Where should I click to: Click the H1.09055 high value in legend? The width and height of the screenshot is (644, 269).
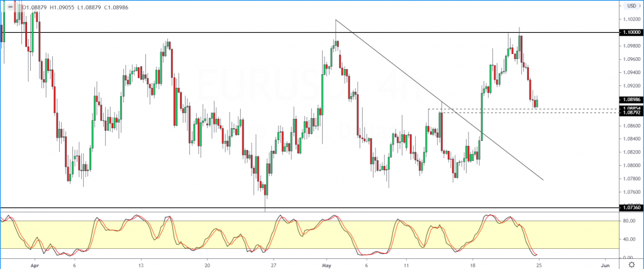tap(63, 8)
